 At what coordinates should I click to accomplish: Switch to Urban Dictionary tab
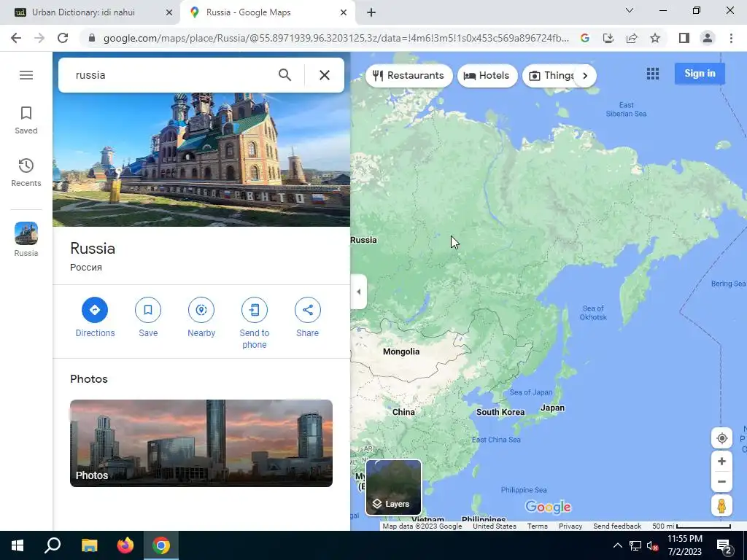click(90, 12)
